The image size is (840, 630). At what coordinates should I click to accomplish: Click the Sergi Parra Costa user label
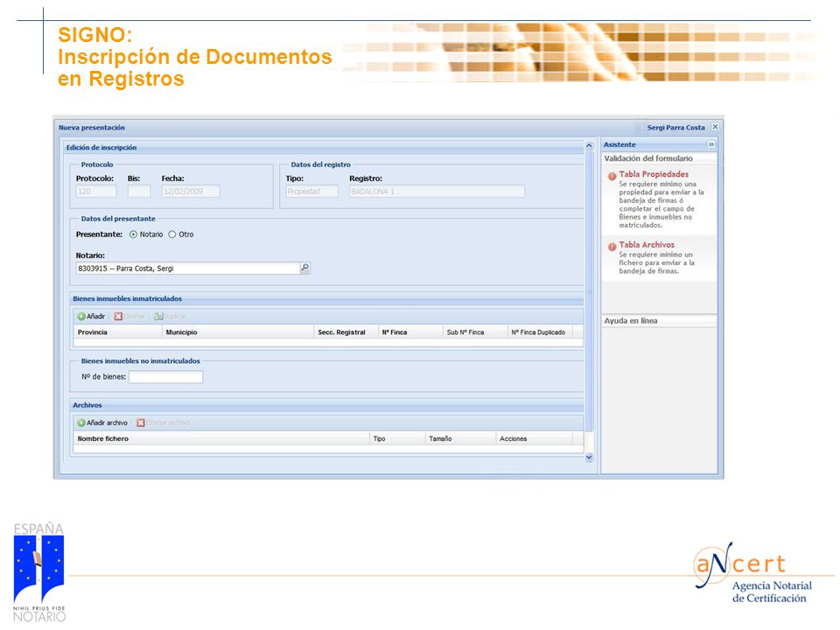(675, 128)
